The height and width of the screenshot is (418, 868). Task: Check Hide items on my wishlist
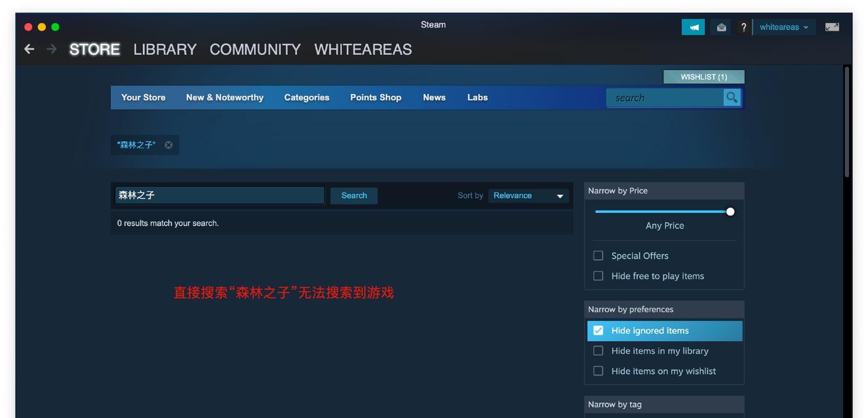point(598,371)
